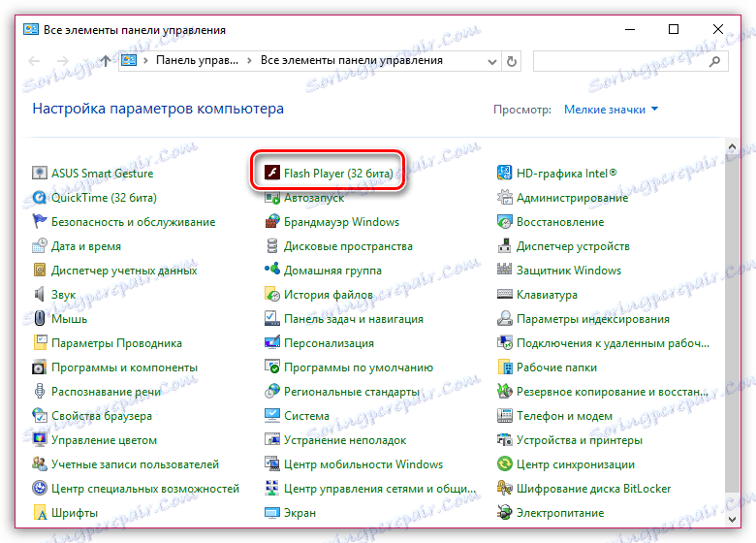Open Шифрование диска BitLocker icon
This screenshot has height=543, width=756.
pyautogui.click(x=504, y=488)
